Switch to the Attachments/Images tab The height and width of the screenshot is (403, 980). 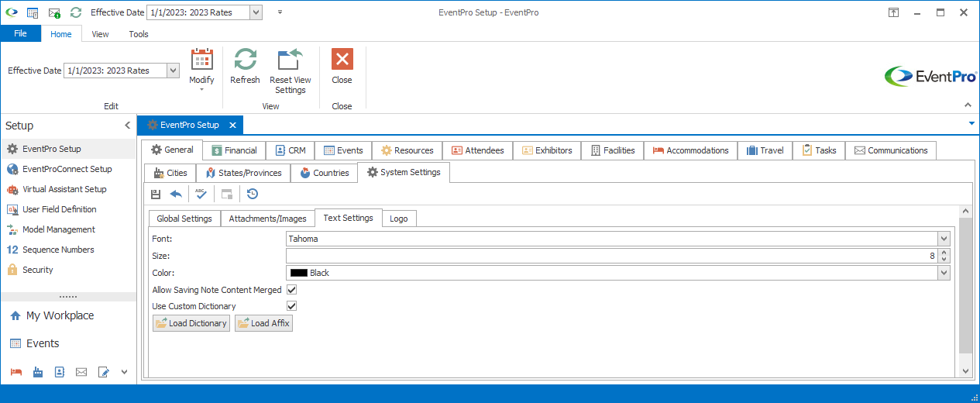268,219
